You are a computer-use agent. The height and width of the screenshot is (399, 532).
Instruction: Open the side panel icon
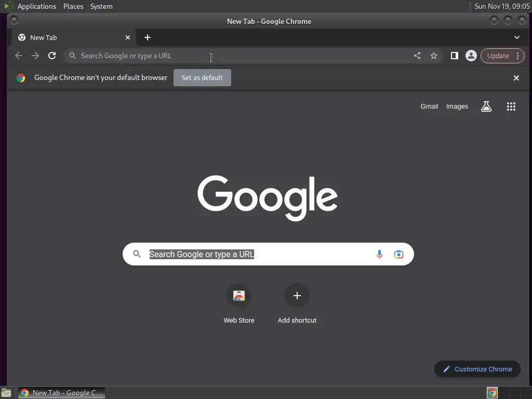[454, 56]
